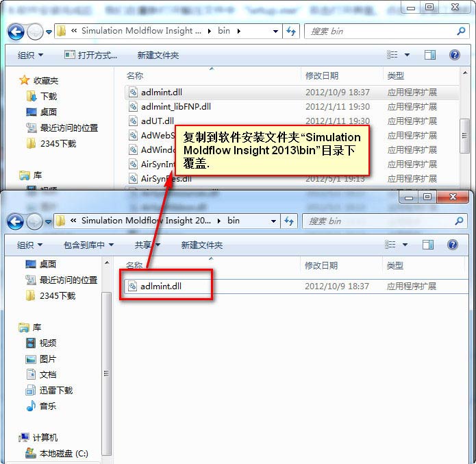Viewport: 476px width, 464px height.
Task: Open 文档 library in lower window
Action: [x=41, y=375]
